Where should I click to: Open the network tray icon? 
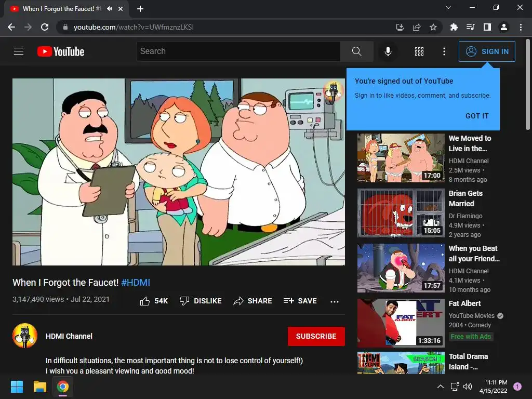[455, 387]
